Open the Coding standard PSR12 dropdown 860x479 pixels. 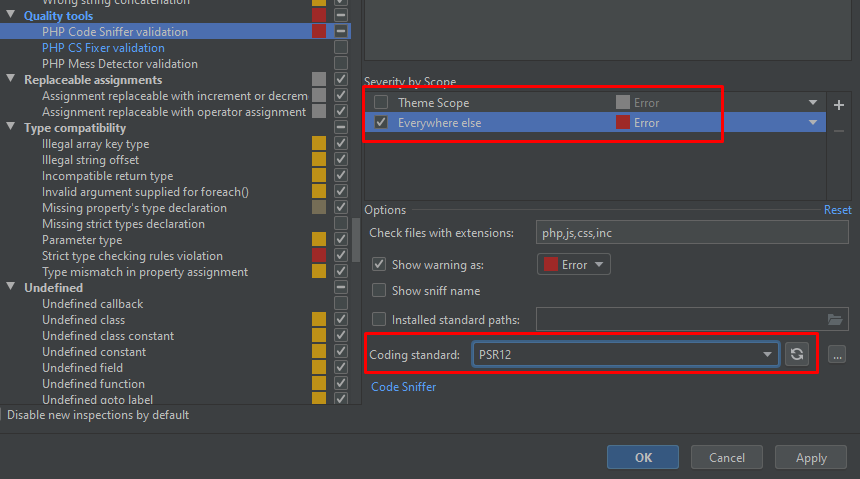click(x=625, y=354)
